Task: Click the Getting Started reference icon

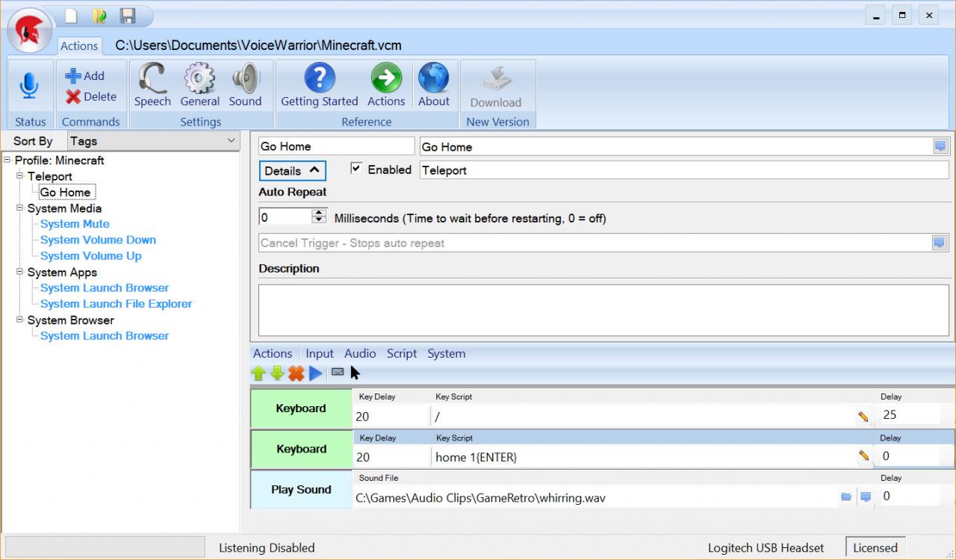Action: (x=318, y=84)
